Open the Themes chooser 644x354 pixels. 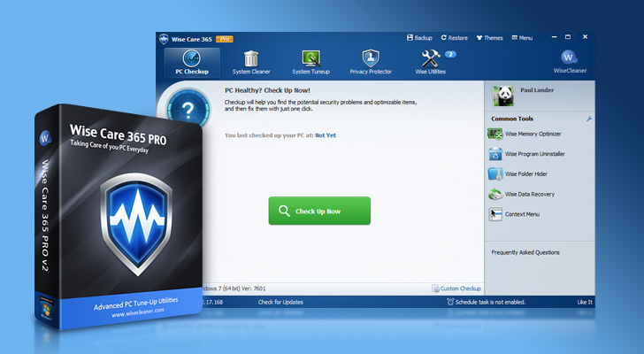click(489, 38)
